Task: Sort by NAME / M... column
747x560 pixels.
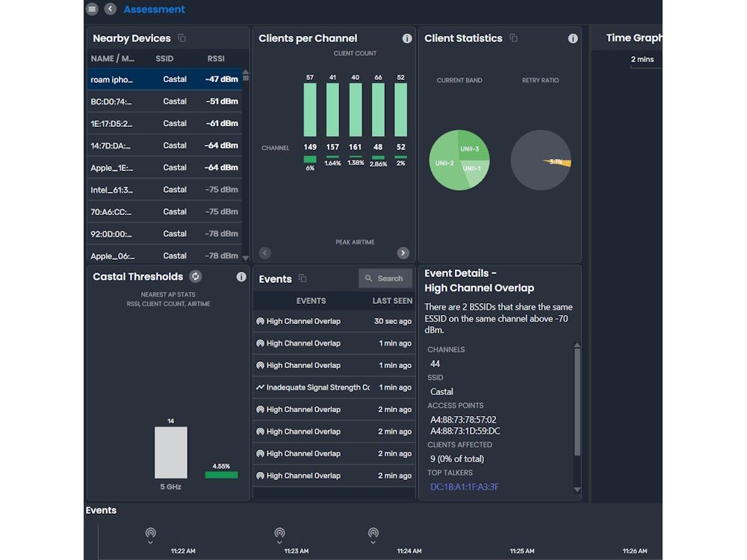Action: (x=113, y=58)
